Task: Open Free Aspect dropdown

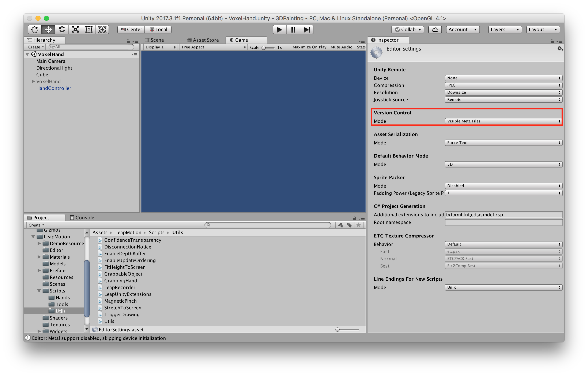Action: click(214, 47)
